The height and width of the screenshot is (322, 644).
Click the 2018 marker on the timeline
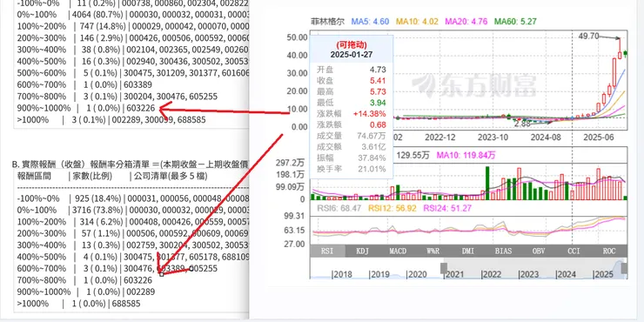[x=342, y=274]
